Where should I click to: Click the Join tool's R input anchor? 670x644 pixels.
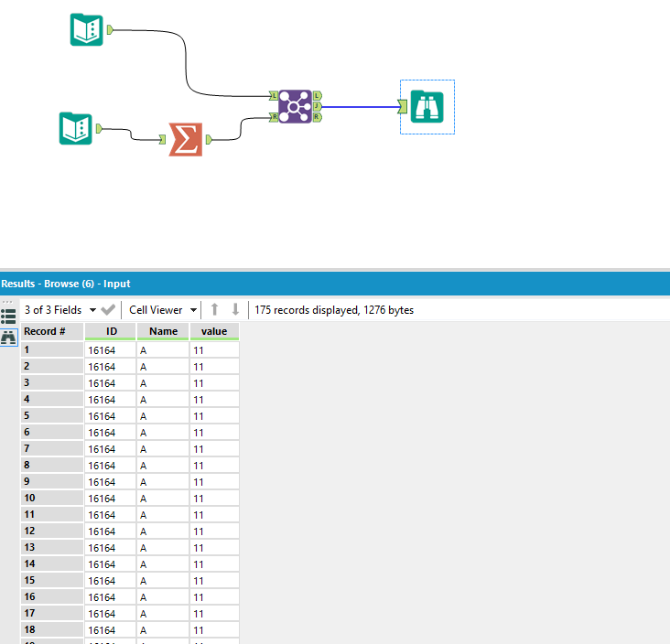pyautogui.click(x=274, y=117)
